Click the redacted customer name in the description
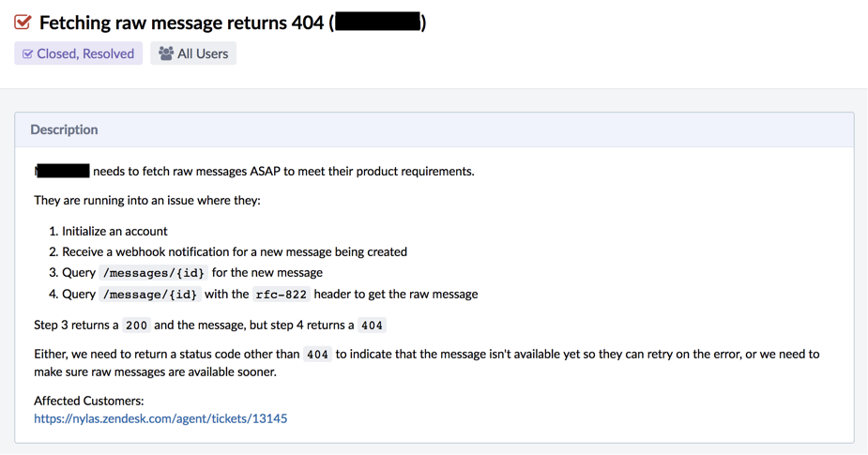868x455 pixels. click(x=62, y=171)
